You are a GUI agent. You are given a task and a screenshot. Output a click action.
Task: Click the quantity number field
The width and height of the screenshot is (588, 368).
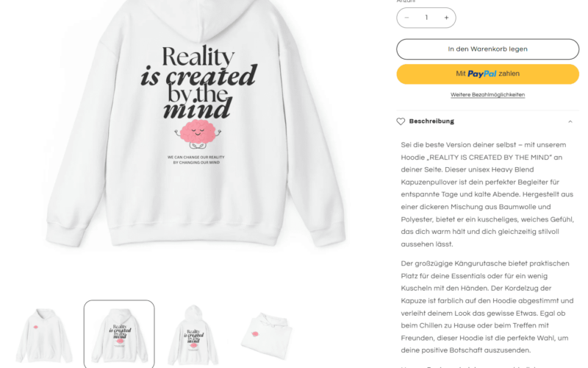(426, 18)
